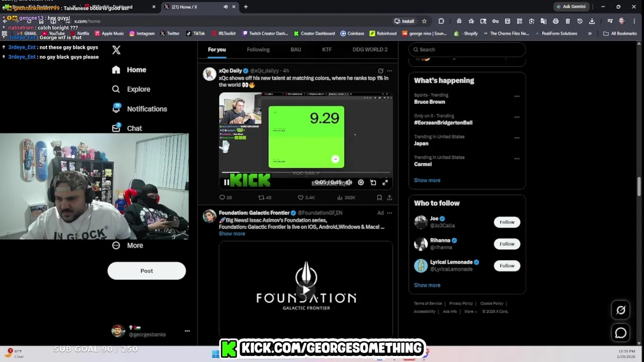Expand the More menu in the sidebar
The width and height of the screenshot is (644, 362).
128,245
